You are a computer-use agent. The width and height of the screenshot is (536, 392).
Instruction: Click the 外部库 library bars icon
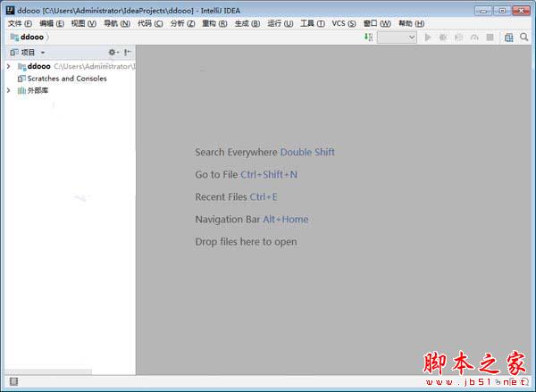[x=21, y=90]
